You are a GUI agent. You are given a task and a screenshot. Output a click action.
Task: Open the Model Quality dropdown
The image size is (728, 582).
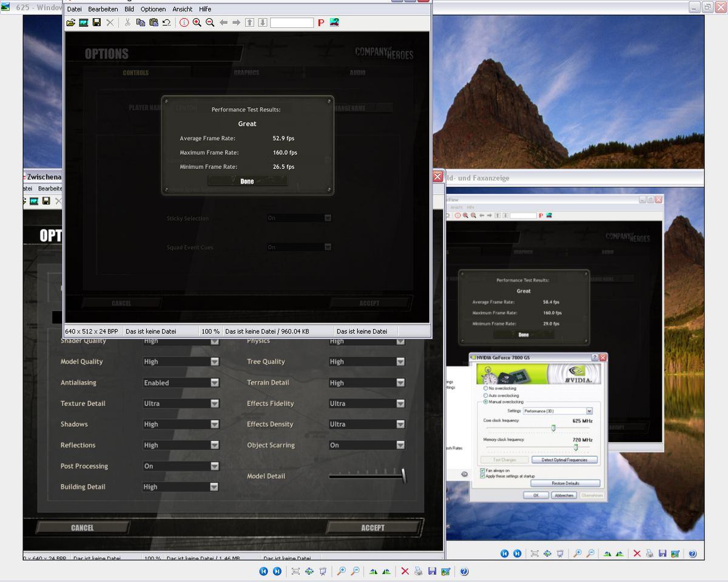(180, 361)
